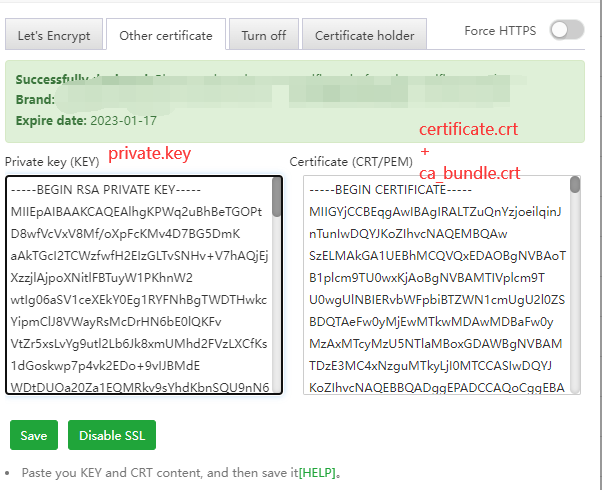The width and height of the screenshot is (602, 490).
Task: Click the BEGIN RSA PRIVATE KEY line
Action: coord(106,190)
